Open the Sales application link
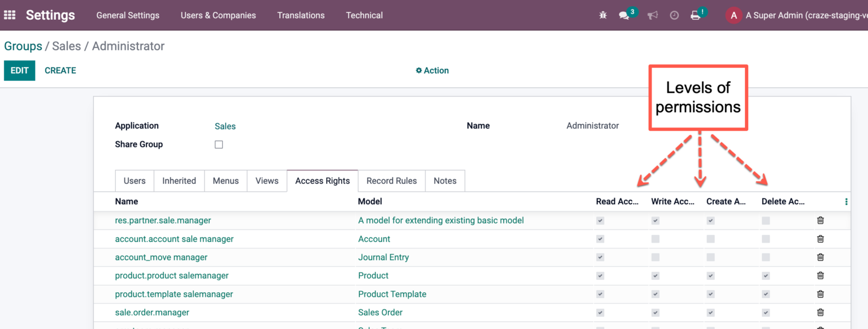Image resolution: width=868 pixels, height=329 pixels. [x=225, y=125]
